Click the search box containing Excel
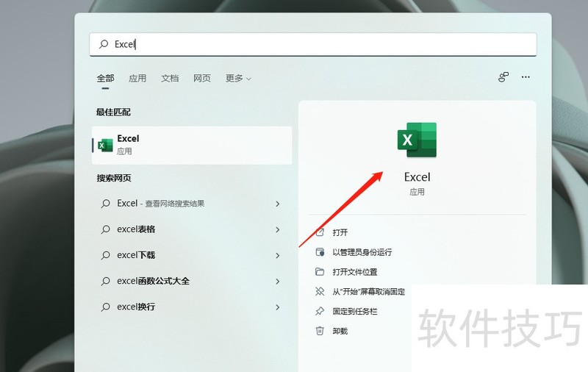The image size is (588, 372). tap(313, 44)
